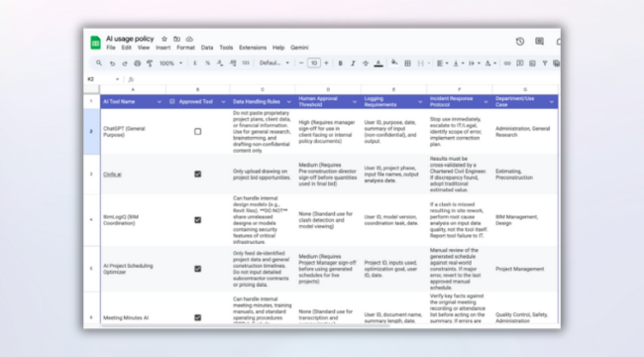Open the Format menu
The image size is (644, 357).
(x=185, y=48)
